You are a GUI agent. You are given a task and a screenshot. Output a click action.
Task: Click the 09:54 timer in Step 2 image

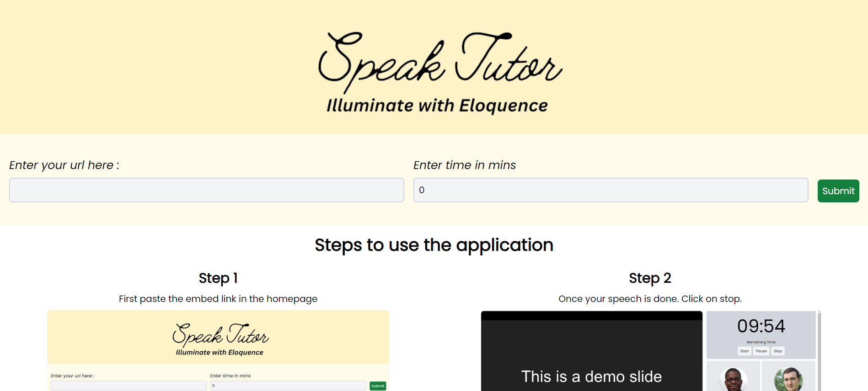click(x=761, y=326)
